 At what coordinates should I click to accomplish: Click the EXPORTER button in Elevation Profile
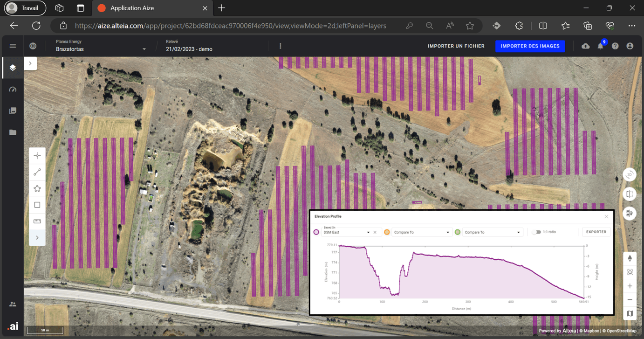[596, 232]
